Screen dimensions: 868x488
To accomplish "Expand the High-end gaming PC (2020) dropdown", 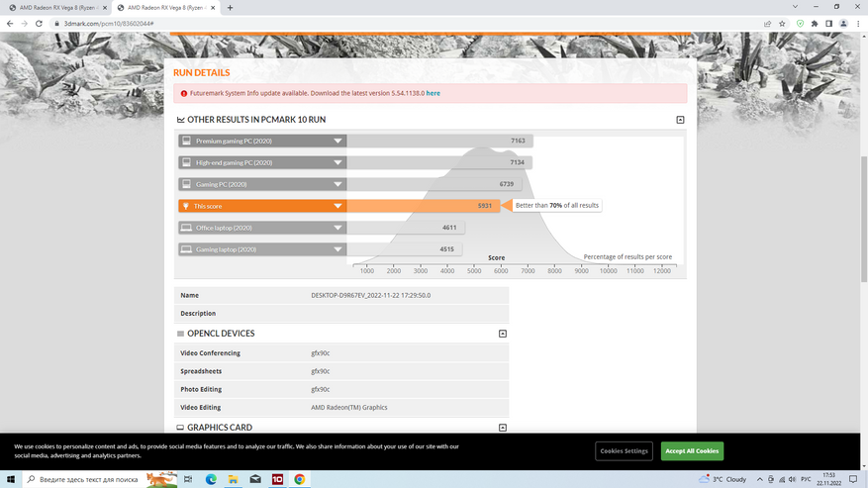I will 338,162.
